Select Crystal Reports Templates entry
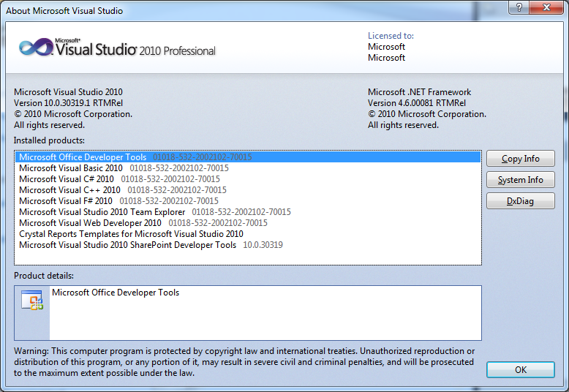569x392 pixels. click(x=130, y=234)
